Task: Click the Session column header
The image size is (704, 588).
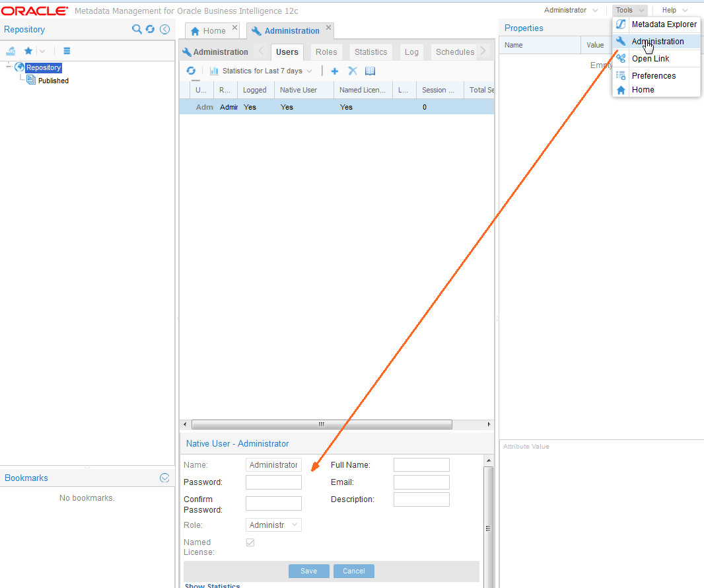Action: (x=439, y=91)
